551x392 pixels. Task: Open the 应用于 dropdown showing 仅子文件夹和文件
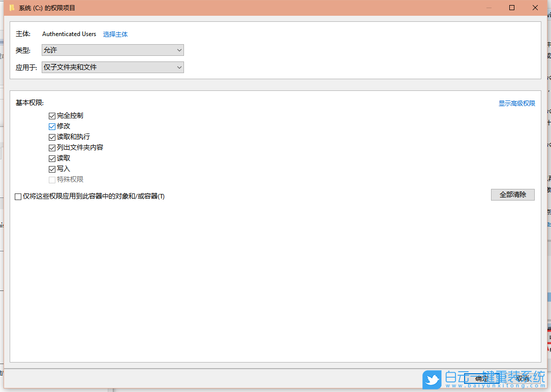click(x=112, y=67)
